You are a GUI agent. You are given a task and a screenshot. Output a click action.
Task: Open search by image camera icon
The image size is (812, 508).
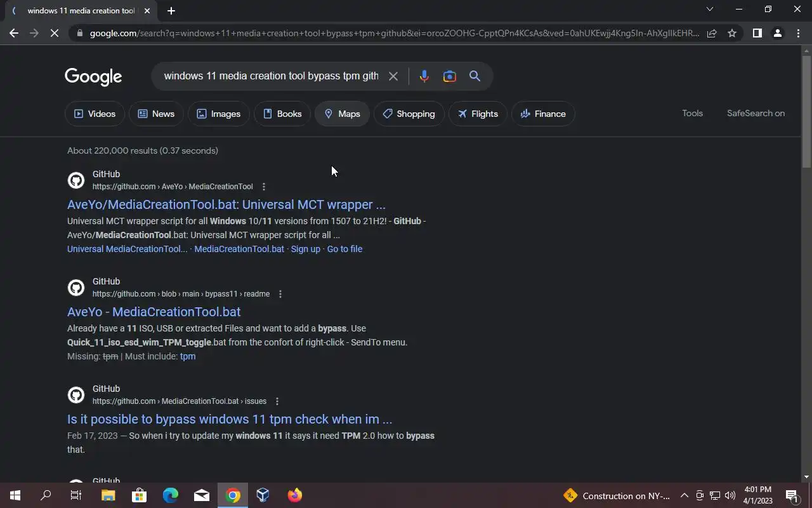[x=449, y=76]
